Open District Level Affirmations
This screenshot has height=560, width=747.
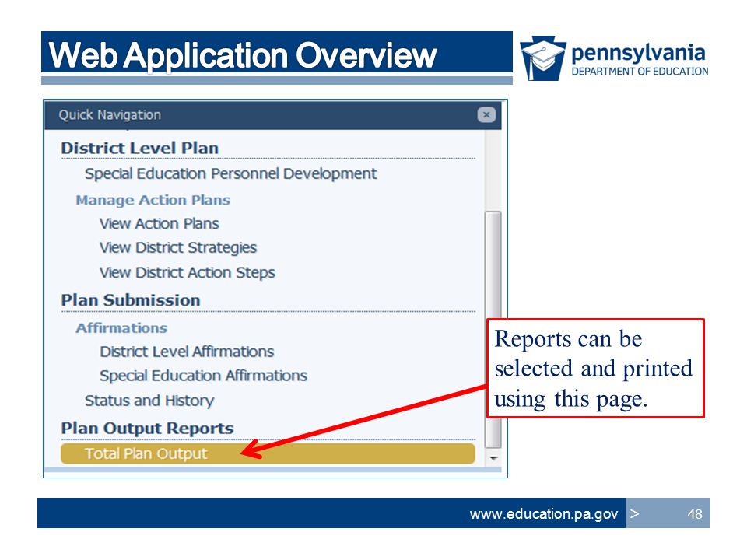click(187, 352)
